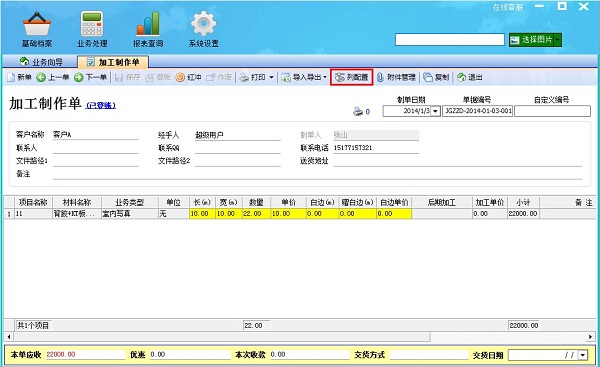
Task: Click the 新单 toolbar button
Action: tap(19, 77)
